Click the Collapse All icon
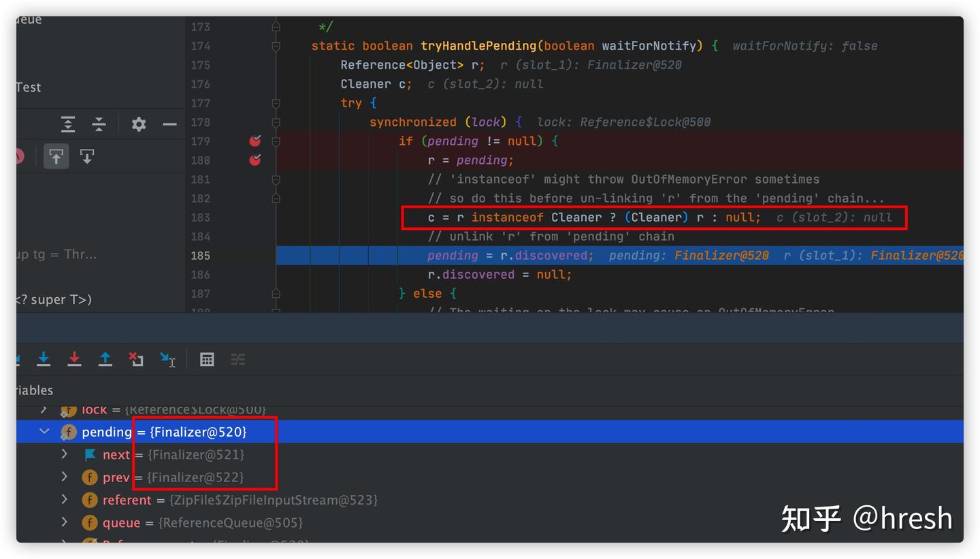The height and width of the screenshot is (559, 980). [x=99, y=124]
